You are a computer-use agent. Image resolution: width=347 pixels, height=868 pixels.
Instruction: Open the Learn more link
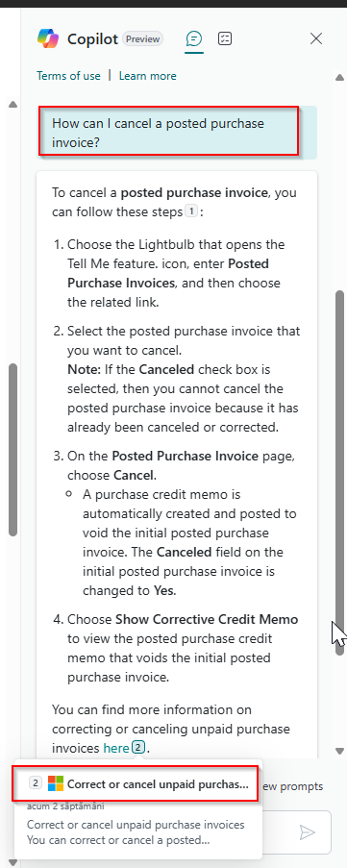(x=148, y=76)
